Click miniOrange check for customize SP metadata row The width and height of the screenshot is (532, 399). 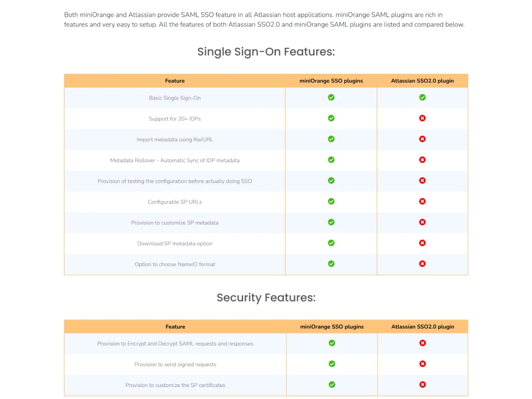pos(331,222)
